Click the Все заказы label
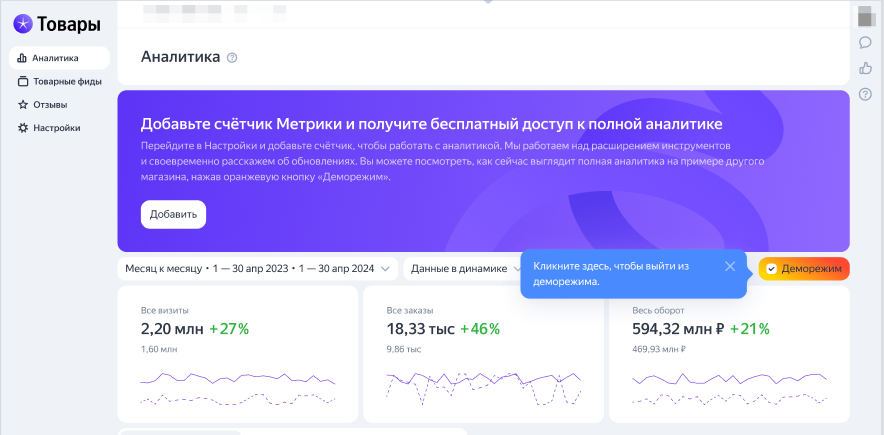Screen dimensions: 884x435 coord(410,310)
